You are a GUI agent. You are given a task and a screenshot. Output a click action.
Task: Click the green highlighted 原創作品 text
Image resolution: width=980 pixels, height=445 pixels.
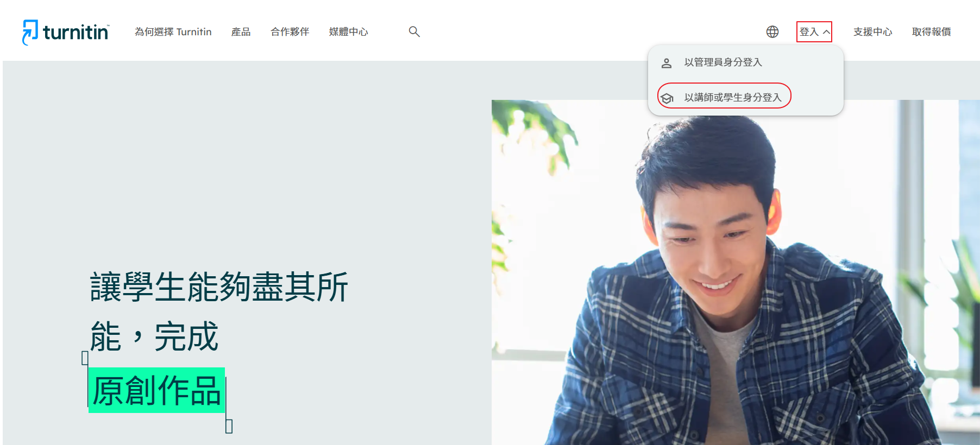pyautogui.click(x=156, y=390)
